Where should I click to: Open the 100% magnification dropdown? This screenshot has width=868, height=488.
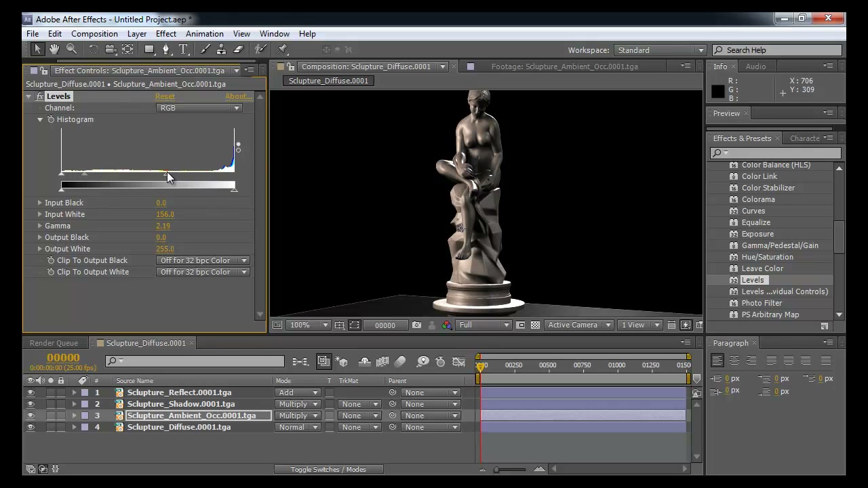pos(309,325)
